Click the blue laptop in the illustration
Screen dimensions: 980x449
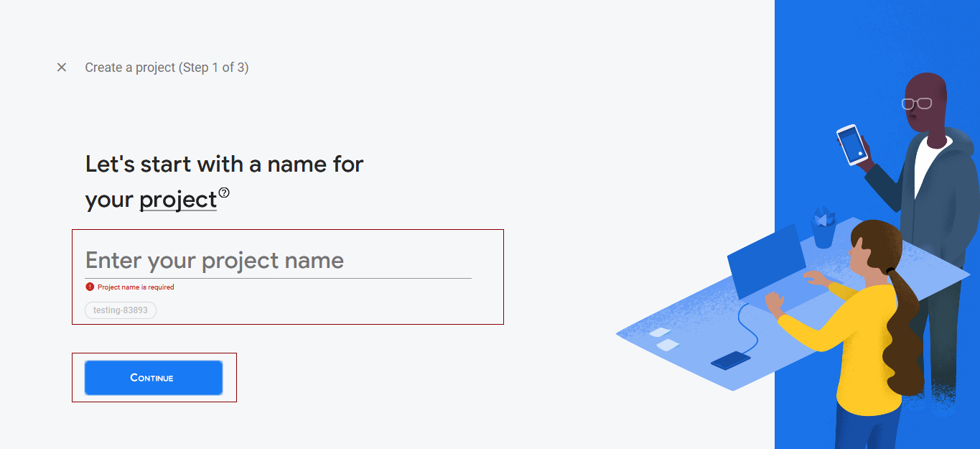click(x=767, y=261)
